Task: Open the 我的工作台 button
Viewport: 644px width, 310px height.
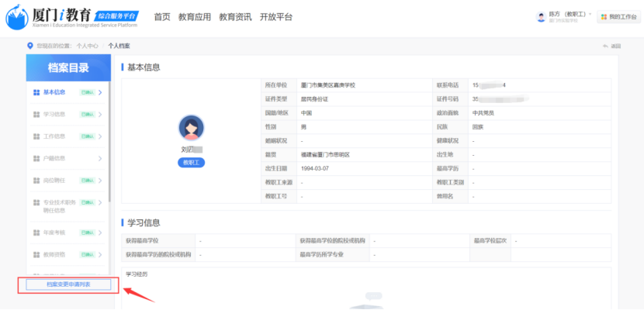Action: [618, 17]
